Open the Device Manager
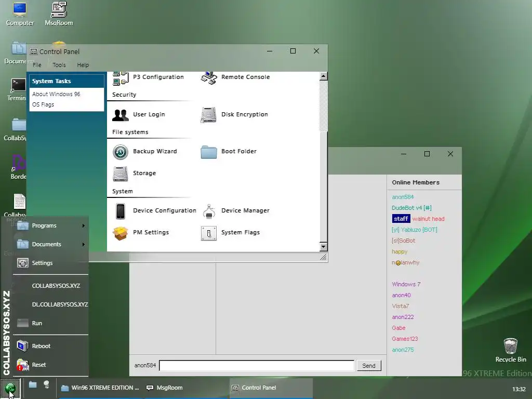This screenshot has height=399, width=532. click(x=235, y=211)
